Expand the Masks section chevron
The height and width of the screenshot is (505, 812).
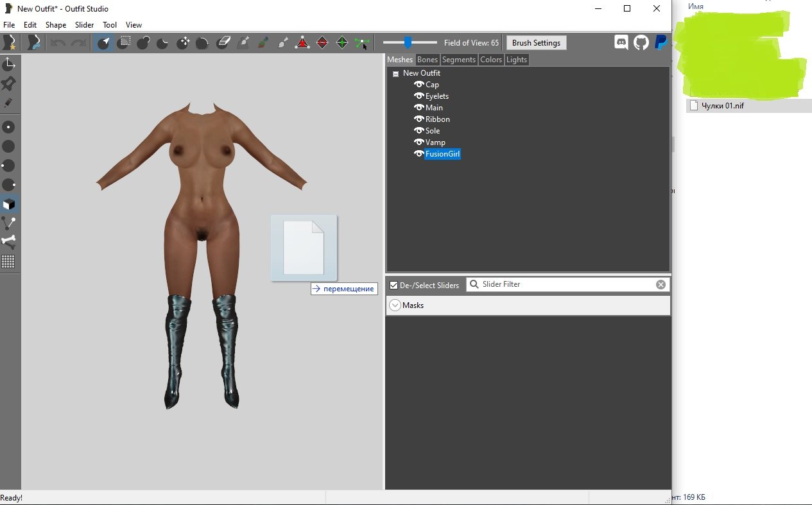pos(395,305)
